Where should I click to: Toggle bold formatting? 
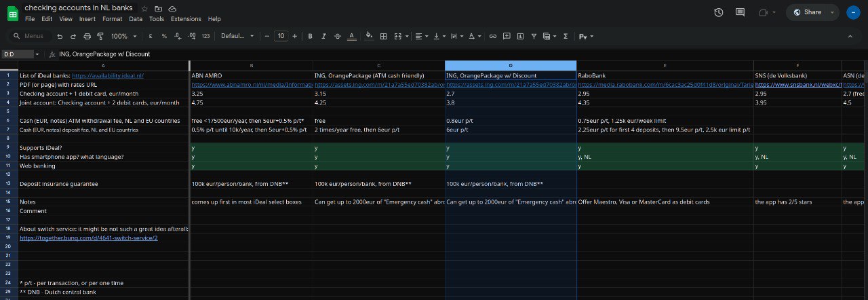coord(310,36)
